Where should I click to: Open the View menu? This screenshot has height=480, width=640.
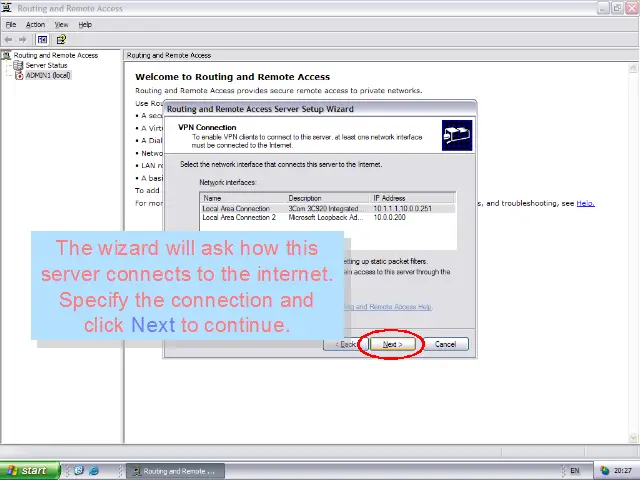61,25
